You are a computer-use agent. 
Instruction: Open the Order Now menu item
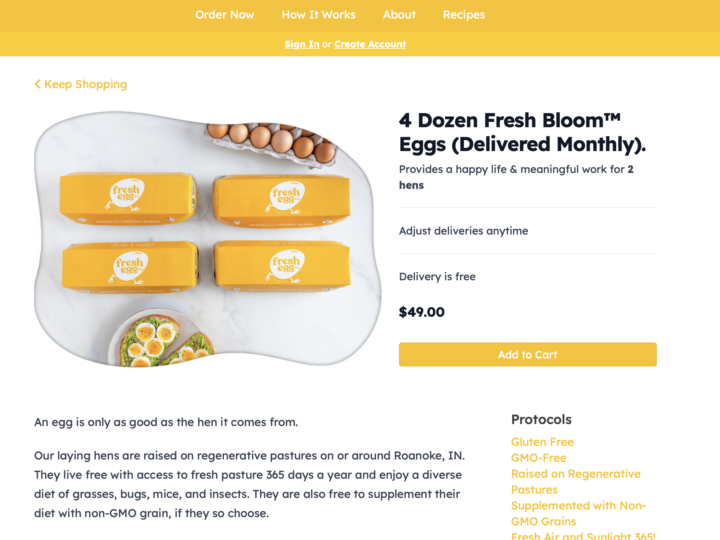[x=225, y=15]
